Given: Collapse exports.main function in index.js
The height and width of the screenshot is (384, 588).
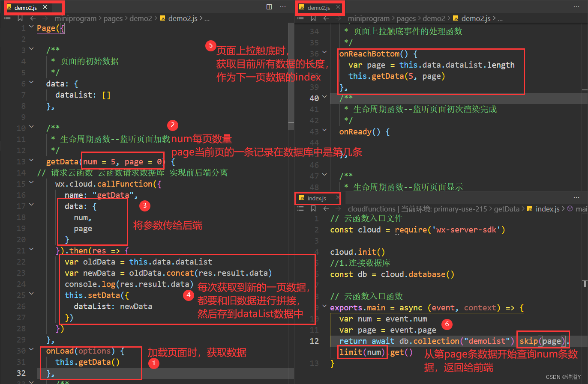Looking at the screenshot, I should 324,306.
